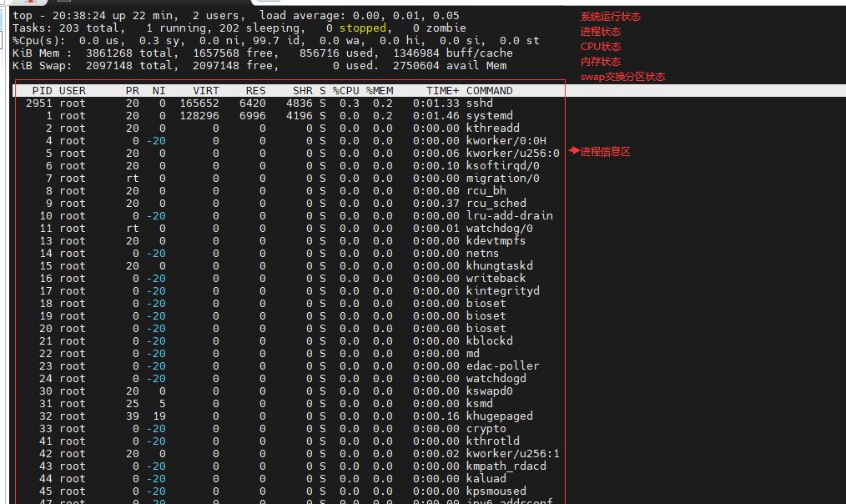
Task: Select the kworker/0:0H command
Action: [x=506, y=141]
